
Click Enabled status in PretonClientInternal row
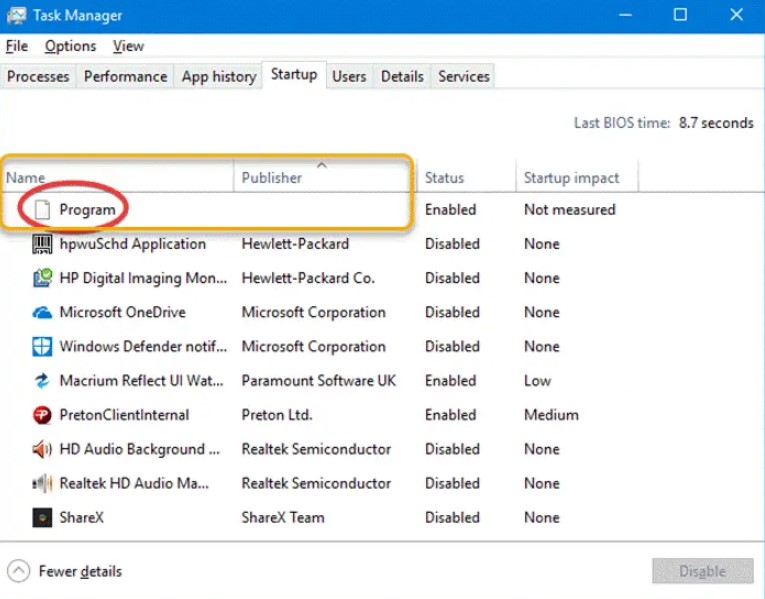point(450,415)
